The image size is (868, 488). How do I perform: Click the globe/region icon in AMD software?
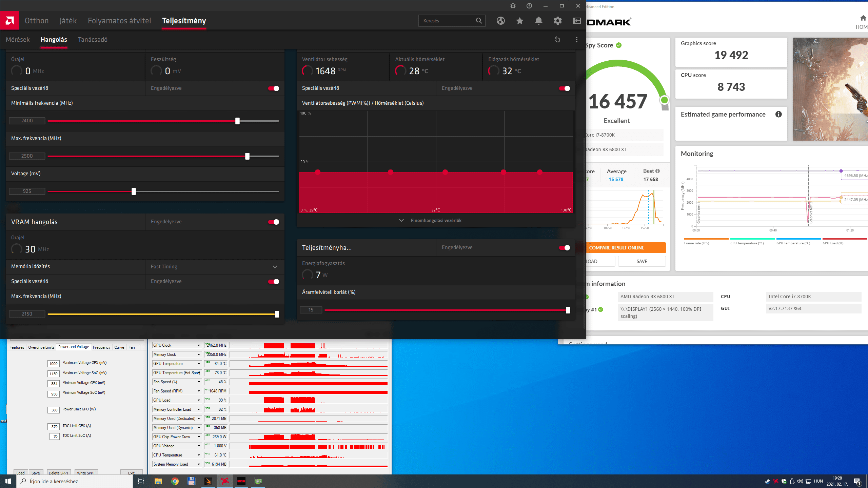coord(501,21)
